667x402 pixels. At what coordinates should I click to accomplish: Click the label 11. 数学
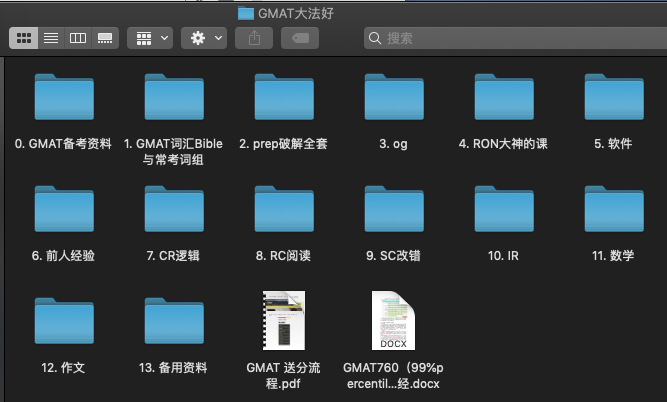[x=613, y=256]
